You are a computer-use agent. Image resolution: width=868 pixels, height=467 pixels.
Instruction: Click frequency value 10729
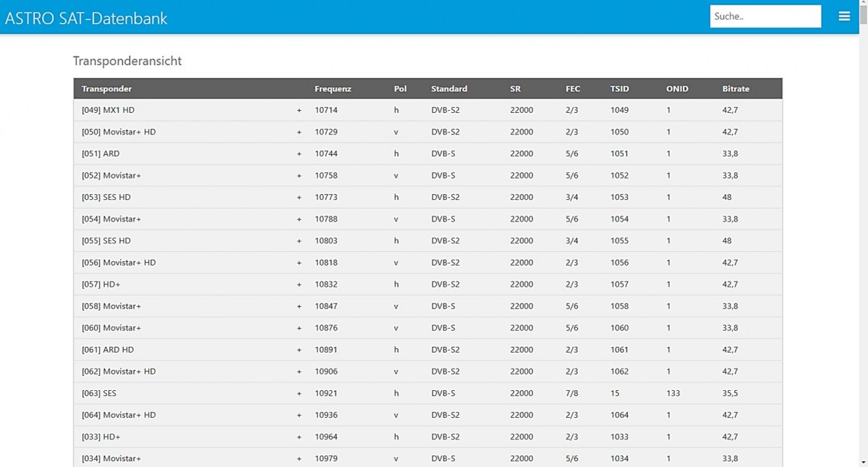pos(326,132)
